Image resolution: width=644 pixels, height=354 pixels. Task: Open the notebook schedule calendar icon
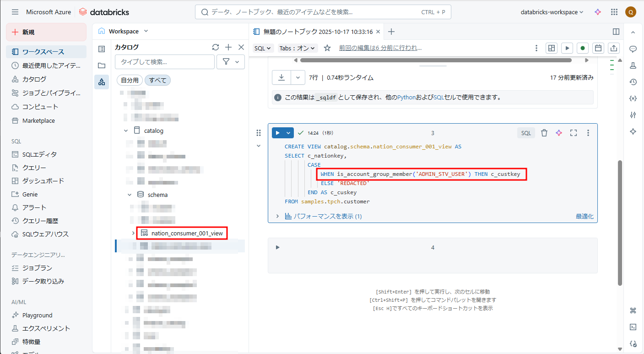[598, 48]
